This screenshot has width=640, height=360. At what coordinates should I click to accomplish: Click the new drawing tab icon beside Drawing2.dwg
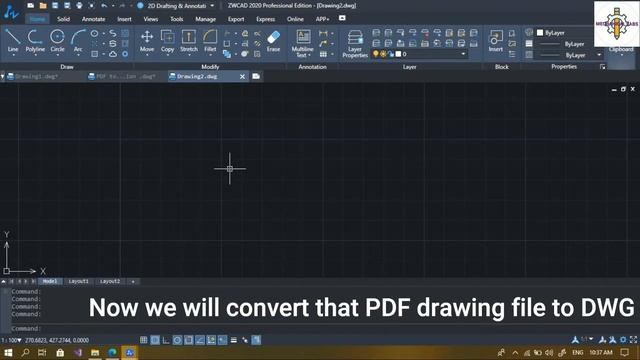(256, 76)
